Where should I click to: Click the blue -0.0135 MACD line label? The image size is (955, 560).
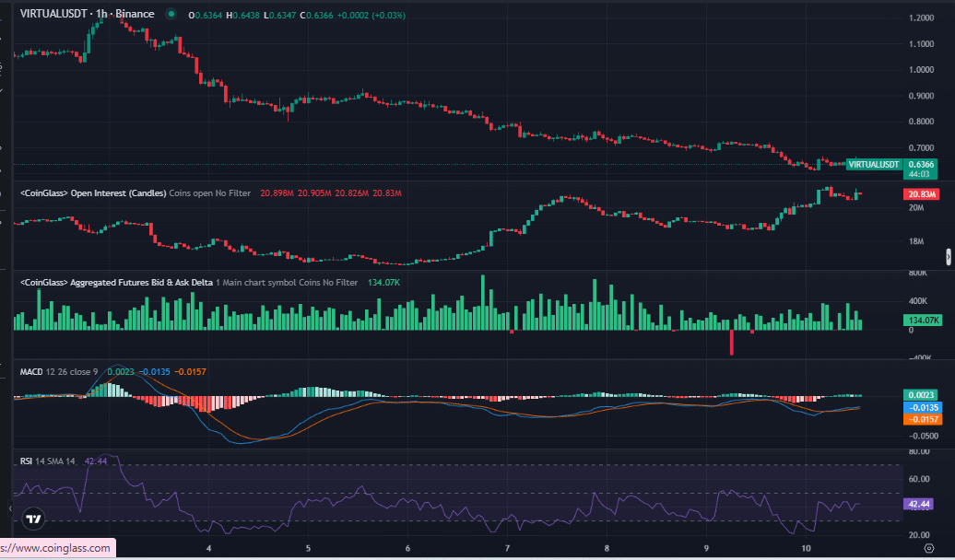point(922,406)
